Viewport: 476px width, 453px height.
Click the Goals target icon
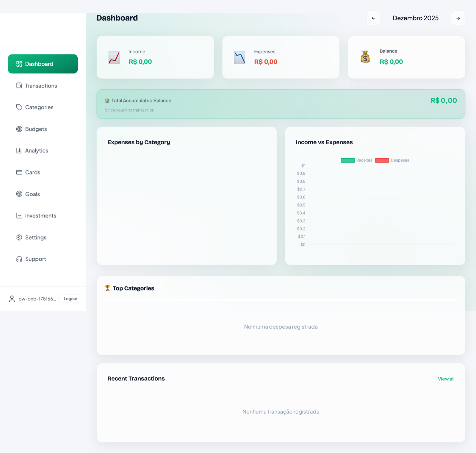point(19,194)
